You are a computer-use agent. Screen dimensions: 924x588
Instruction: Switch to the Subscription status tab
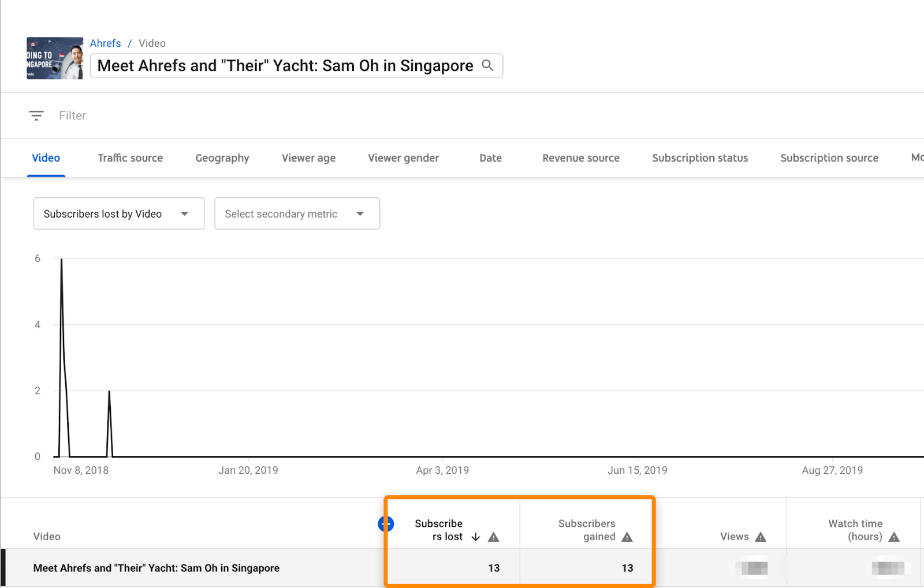coord(700,158)
